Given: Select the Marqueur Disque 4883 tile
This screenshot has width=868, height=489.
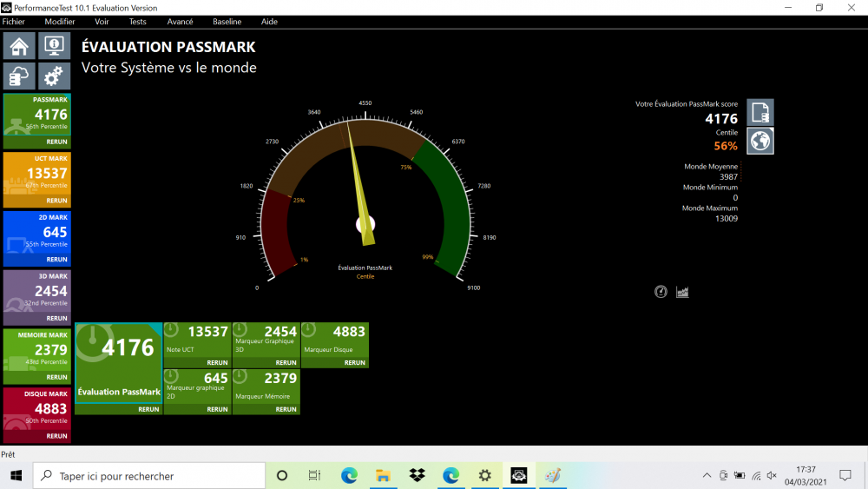Looking at the screenshot, I should [335, 340].
